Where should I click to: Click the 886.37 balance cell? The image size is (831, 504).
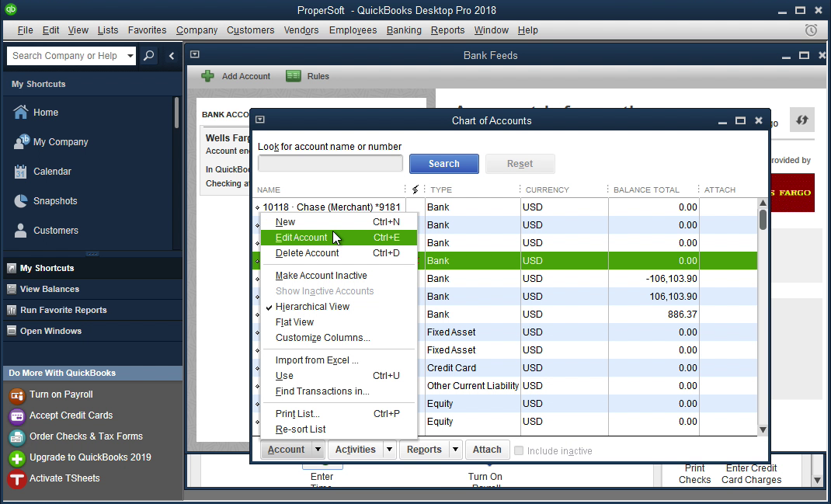click(x=654, y=315)
